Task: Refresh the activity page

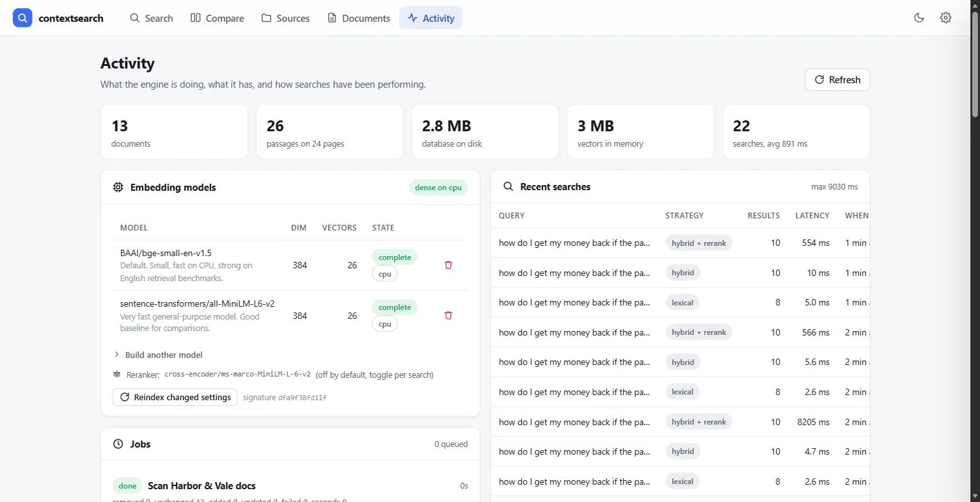Action: click(x=837, y=80)
